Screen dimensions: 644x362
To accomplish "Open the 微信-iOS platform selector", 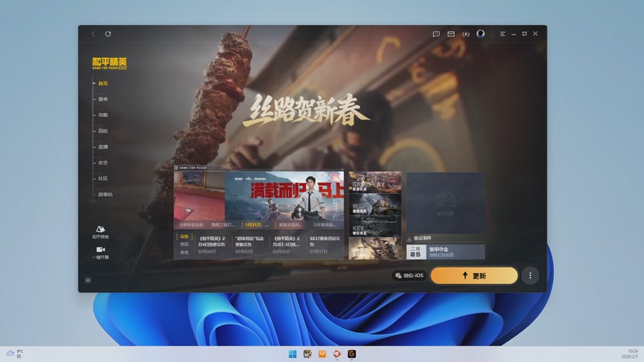I will [x=409, y=275].
